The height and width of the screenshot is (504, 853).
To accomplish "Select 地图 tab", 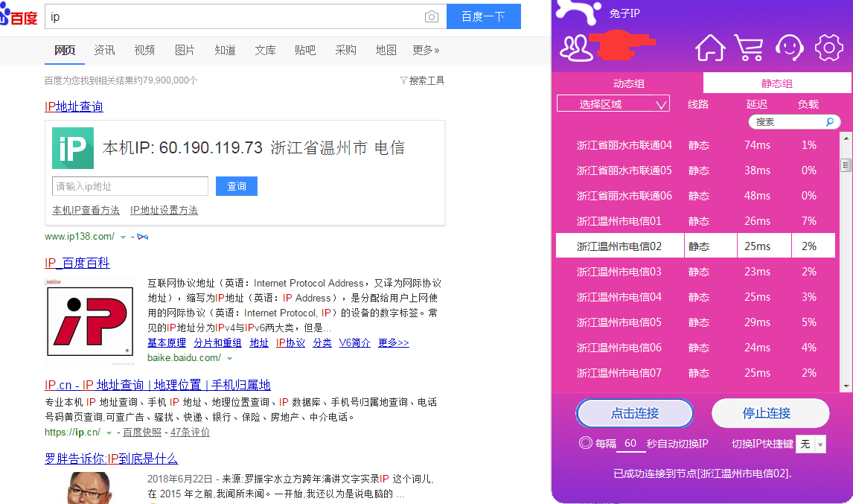I will click(386, 50).
